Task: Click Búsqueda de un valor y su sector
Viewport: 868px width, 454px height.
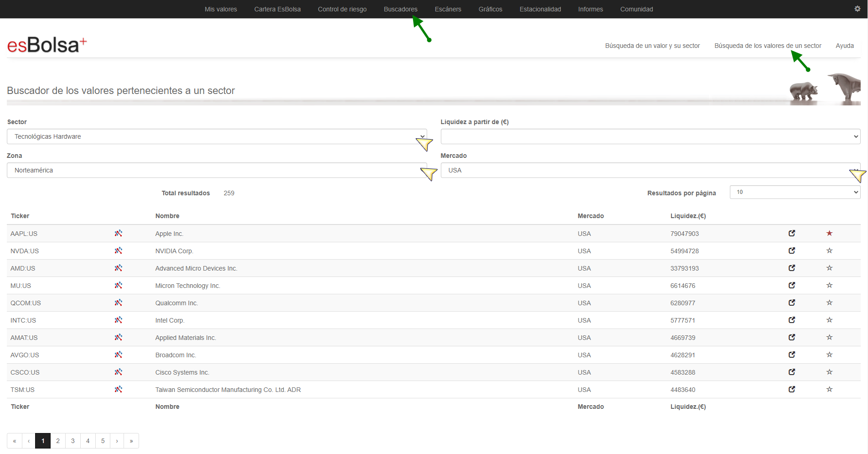Action: (652, 46)
